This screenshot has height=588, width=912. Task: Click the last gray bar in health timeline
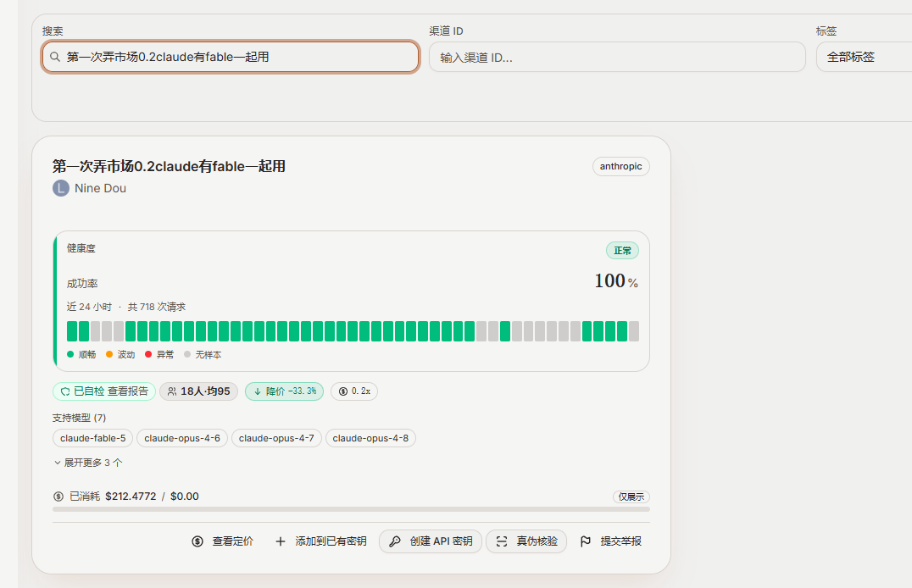click(634, 331)
